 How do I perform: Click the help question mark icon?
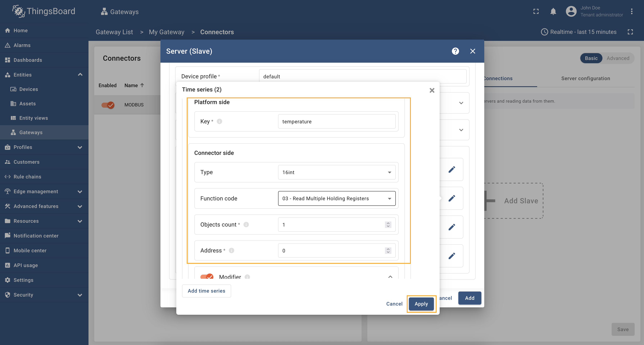(x=455, y=51)
